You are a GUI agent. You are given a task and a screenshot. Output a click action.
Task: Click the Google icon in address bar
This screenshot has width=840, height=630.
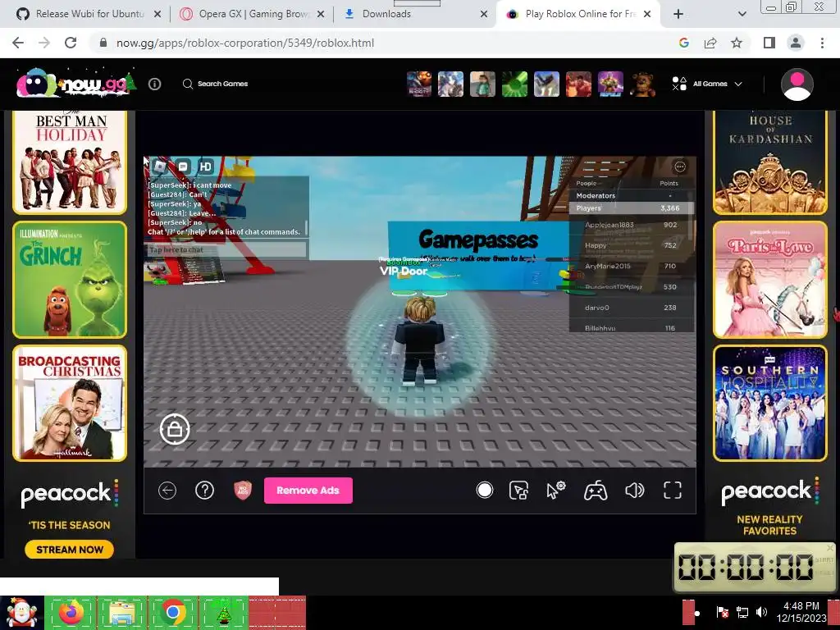coord(683,43)
